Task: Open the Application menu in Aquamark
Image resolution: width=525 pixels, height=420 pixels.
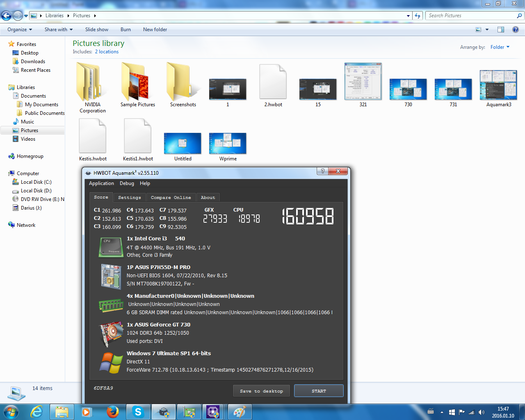Action: [x=101, y=183]
